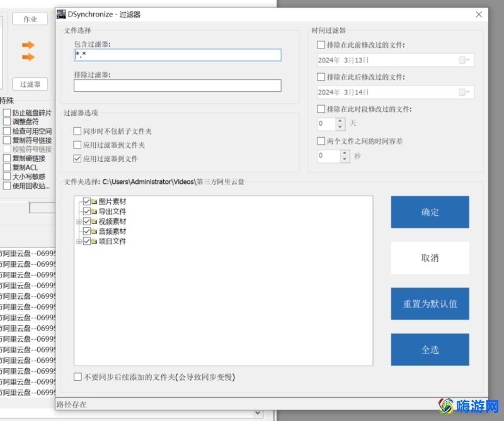504x421 pixels.
Task: Check 不要同步后续添加的文件夹 option
Action: point(77,377)
